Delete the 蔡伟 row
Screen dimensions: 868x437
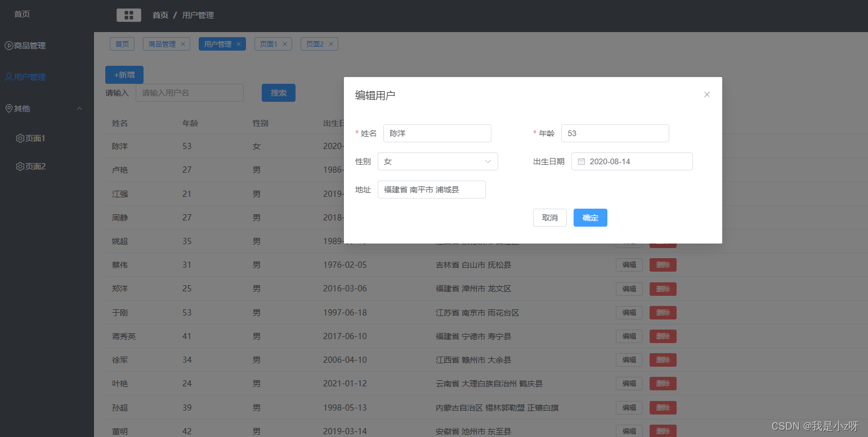663,265
